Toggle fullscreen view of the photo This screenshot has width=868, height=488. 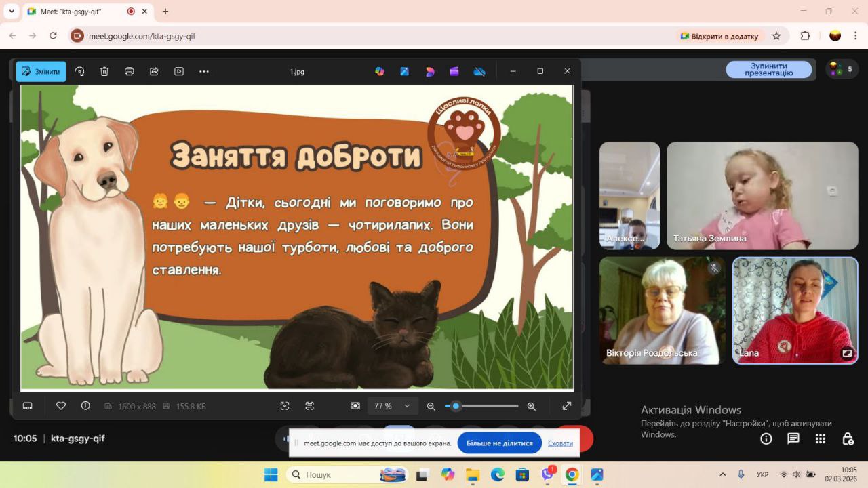pos(567,406)
